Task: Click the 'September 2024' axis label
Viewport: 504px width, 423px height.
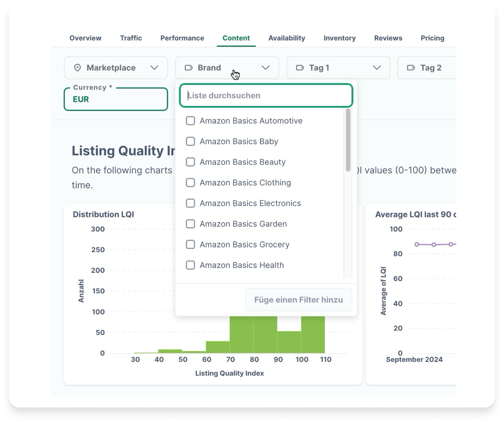Action: pos(414,360)
